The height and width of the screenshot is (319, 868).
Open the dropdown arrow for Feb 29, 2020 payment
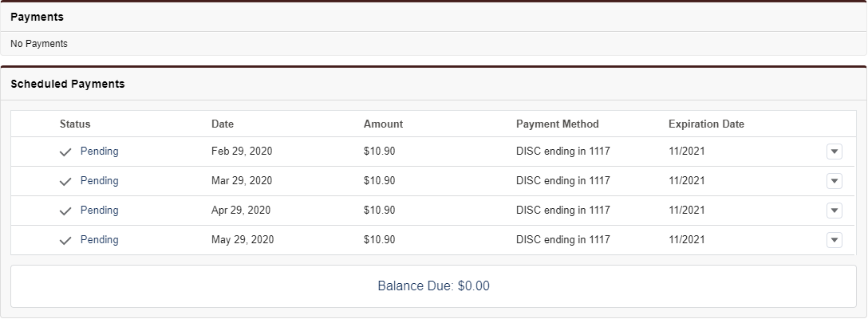point(834,152)
